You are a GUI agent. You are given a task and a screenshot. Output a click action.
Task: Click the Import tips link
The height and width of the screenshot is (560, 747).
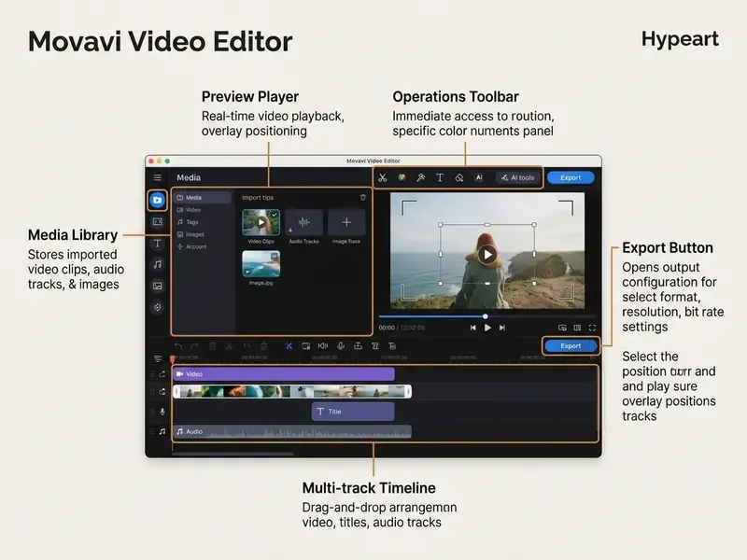(258, 197)
